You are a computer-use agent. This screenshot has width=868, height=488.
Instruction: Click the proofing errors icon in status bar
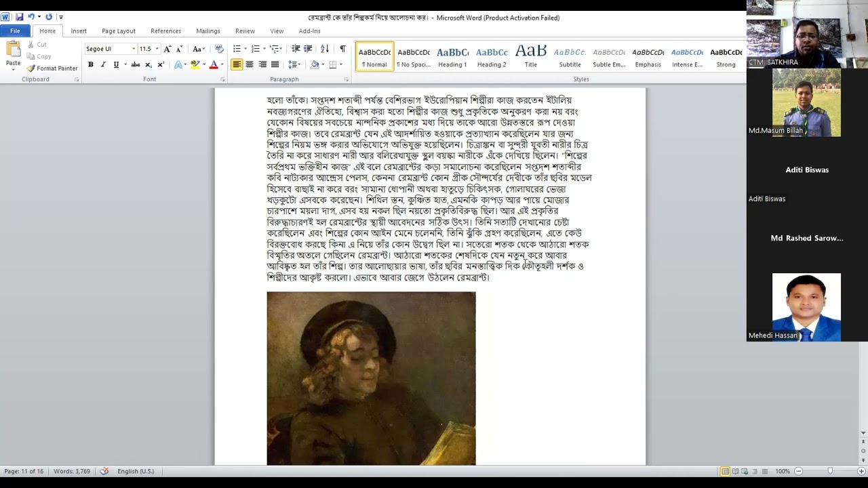coord(104,471)
